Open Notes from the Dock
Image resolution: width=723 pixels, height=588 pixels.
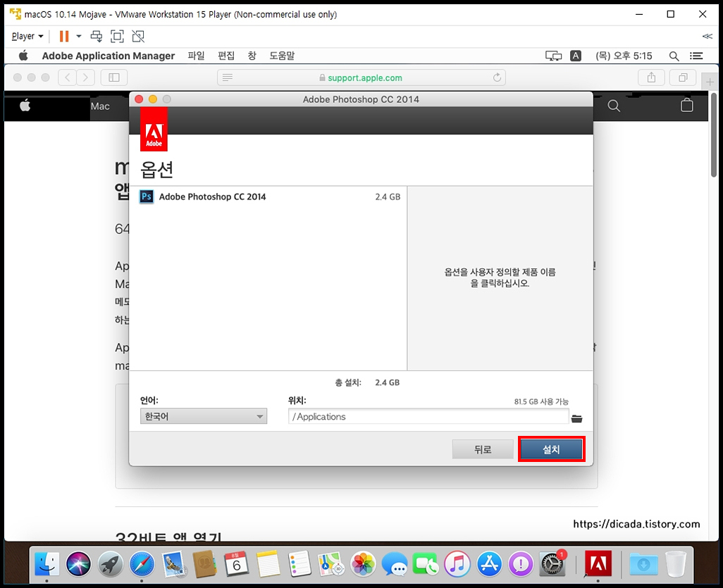point(268,563)
